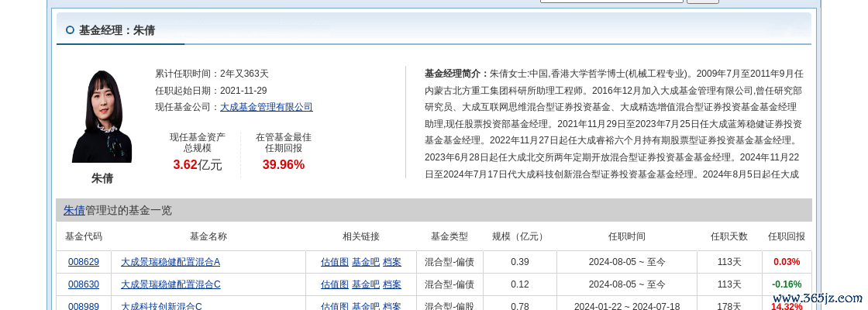Open fund code 008989 link

84,306
